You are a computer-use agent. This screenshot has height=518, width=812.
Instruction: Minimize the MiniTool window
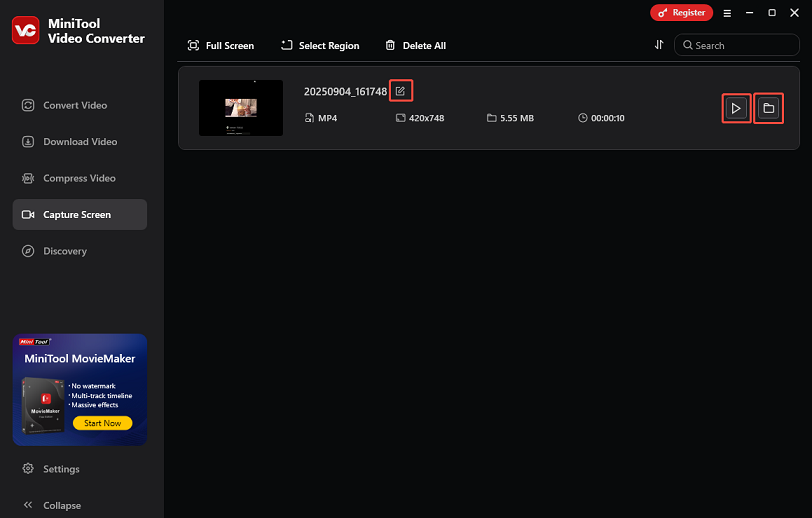[x=749, y=13]
